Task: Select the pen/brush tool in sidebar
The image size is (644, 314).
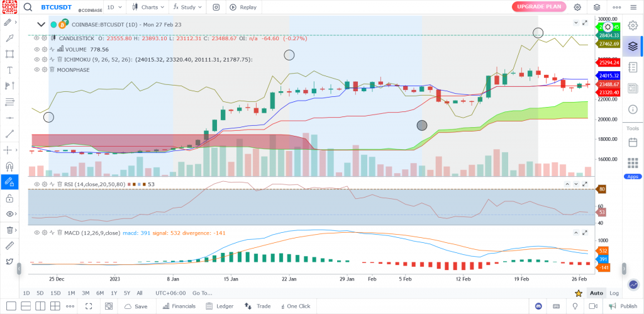Action: 10,38
